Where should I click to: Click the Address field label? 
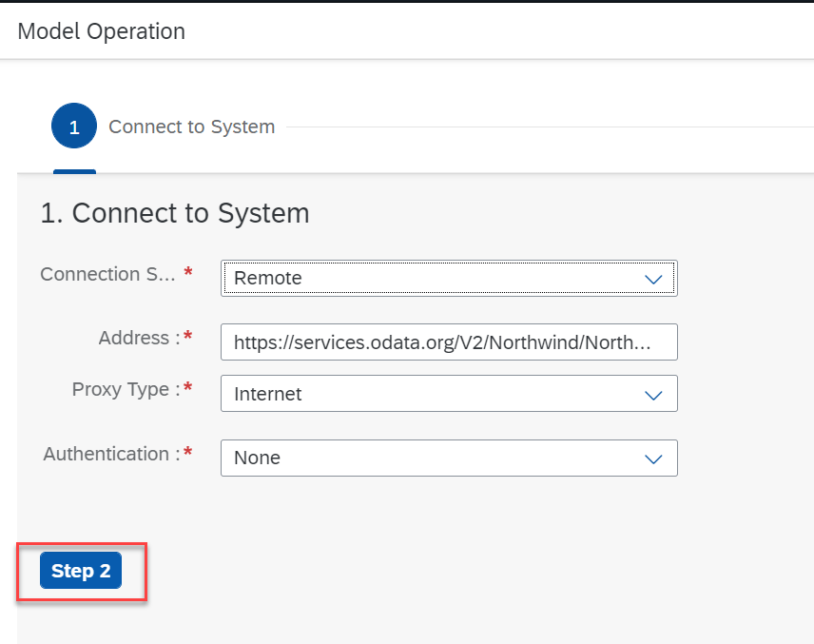[x=139, y=338]
